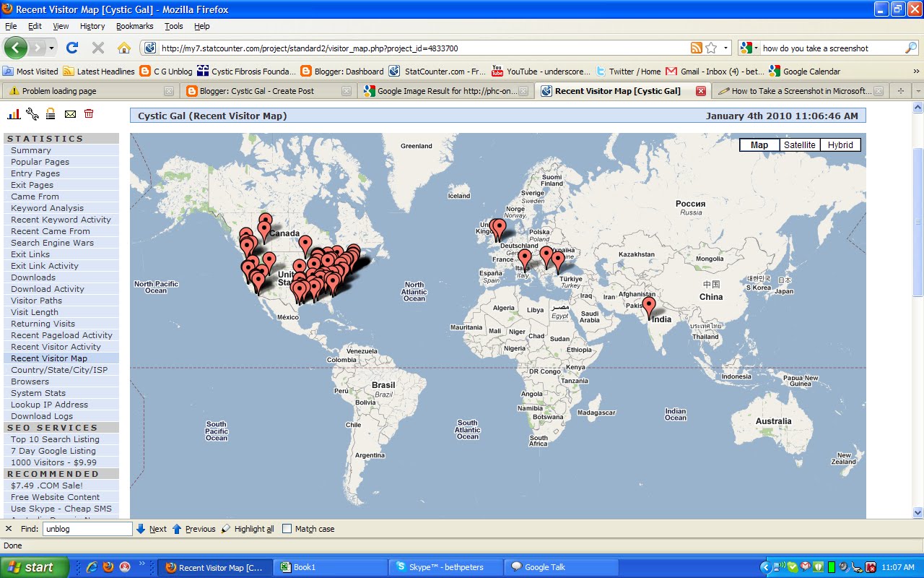Open the Lookup IP Address link
Viewport: 924px width, 578px height.
coord(50,405)
